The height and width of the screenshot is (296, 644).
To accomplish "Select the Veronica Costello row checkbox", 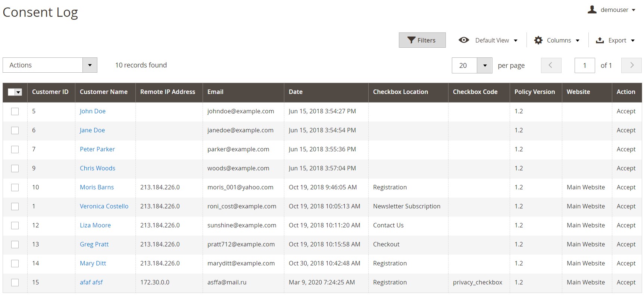I will (x=15, y=207).
